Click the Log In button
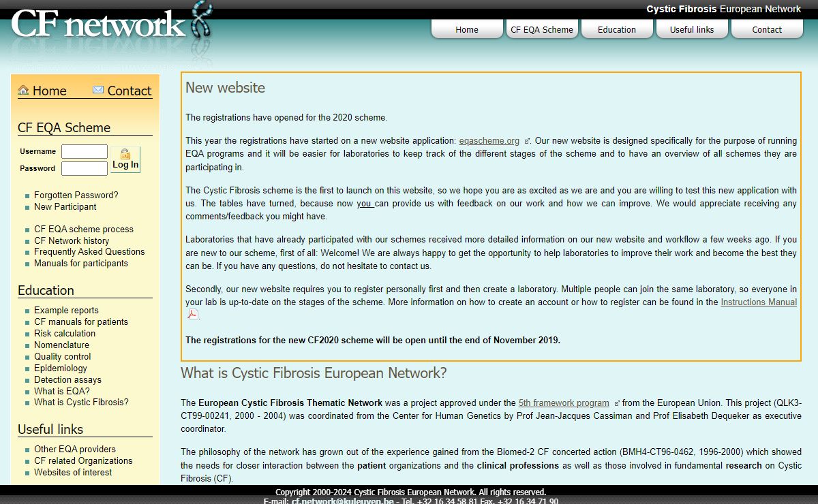Viewport: 818px width, 504px height. click(x=125, y=160)
